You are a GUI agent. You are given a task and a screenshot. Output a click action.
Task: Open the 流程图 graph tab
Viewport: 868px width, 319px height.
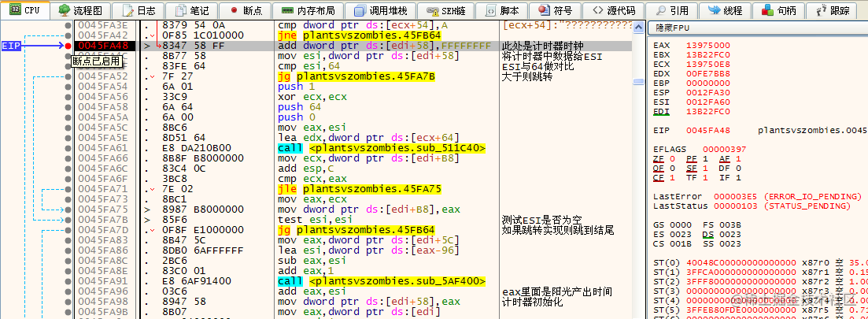click(x=79, y=10)
